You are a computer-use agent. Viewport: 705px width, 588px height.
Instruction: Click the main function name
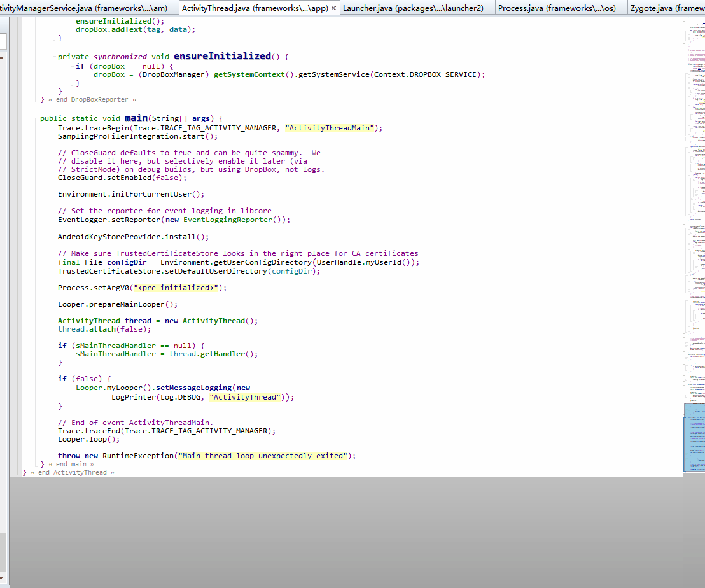[136, 118]
